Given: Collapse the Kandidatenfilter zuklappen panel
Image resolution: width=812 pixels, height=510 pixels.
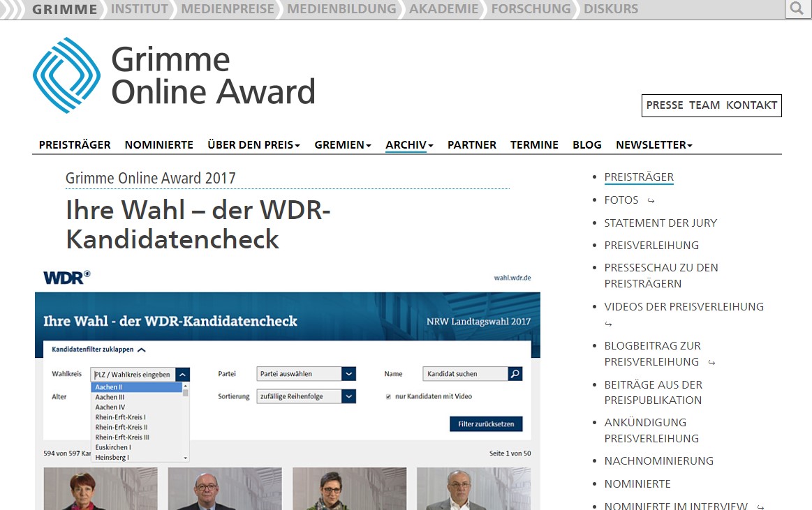Looking at the screenshot, I should tap(98, 350).
